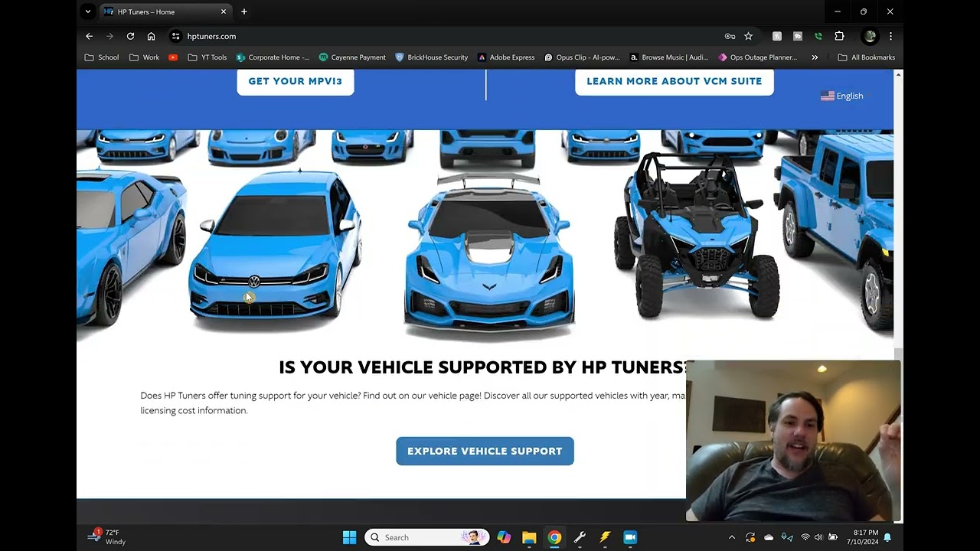Click the speaker volume tray icon
This screenshot has height=551, width=980.
tap(818, 537)
